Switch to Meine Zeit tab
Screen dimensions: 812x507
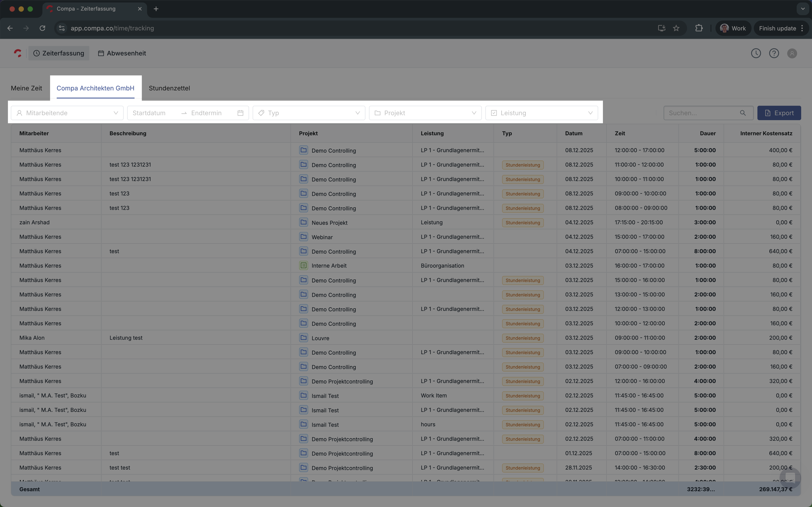click(26, 88)
